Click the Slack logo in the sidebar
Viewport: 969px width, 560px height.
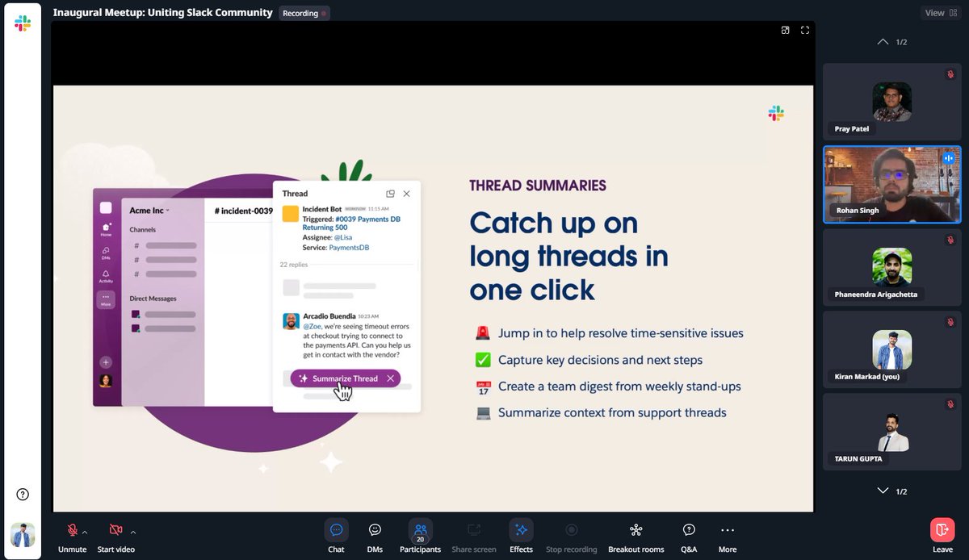[x=22, y=22]
